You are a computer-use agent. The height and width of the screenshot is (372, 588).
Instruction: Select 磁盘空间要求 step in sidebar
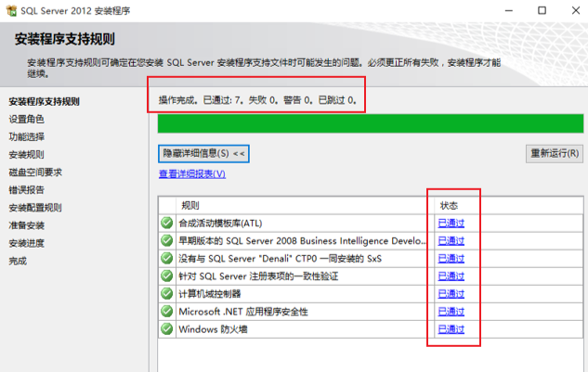click(35, 173)
